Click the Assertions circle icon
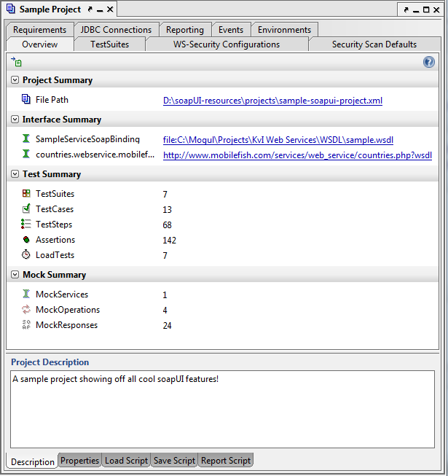This screenshot has height=476, width=448. (26, 240)
